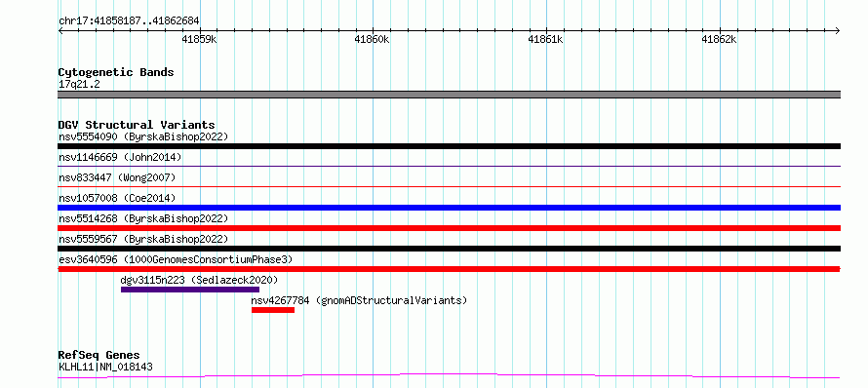
Task: Select the red esv3640596 variant bar
Action: [x=449, y=269]
